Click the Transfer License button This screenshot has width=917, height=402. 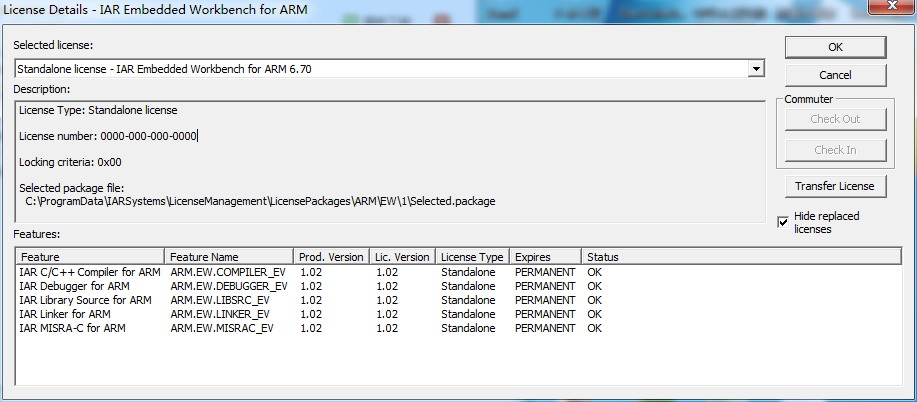coord(835,186)
